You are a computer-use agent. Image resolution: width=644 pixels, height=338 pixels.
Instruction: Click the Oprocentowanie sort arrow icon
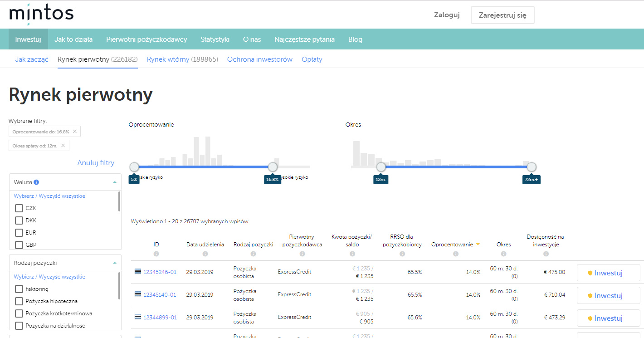[x=478, y=245]
